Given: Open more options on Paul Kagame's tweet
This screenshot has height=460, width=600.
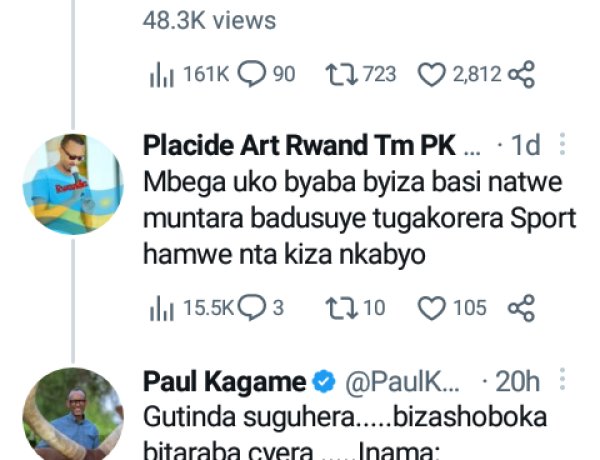Looking at the screenshot, I should coord(562,380).
